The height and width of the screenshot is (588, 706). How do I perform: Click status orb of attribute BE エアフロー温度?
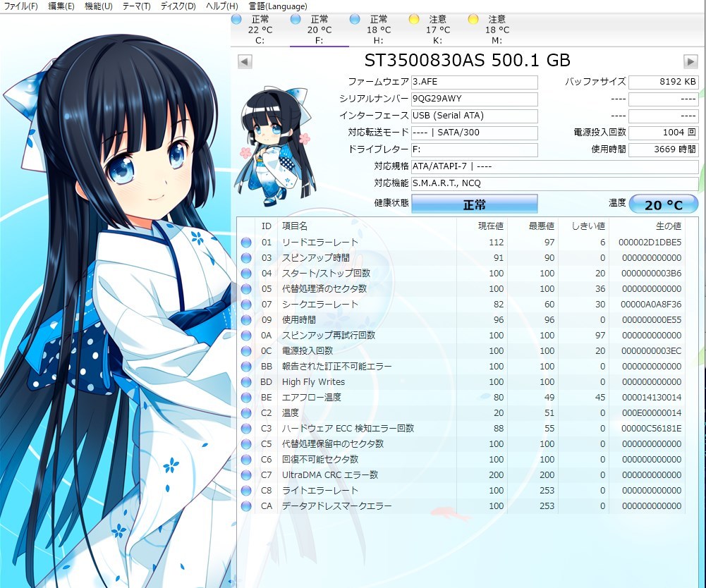point(246,398)
